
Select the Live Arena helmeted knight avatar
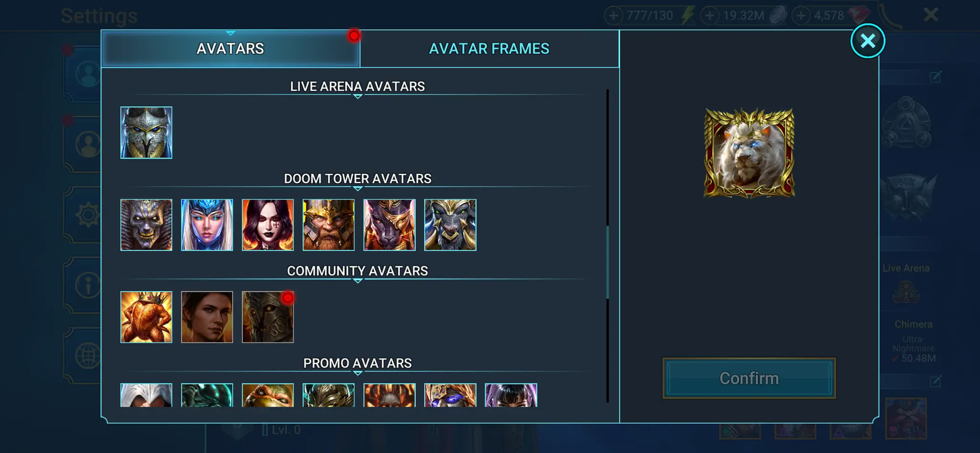pos(146,133)
